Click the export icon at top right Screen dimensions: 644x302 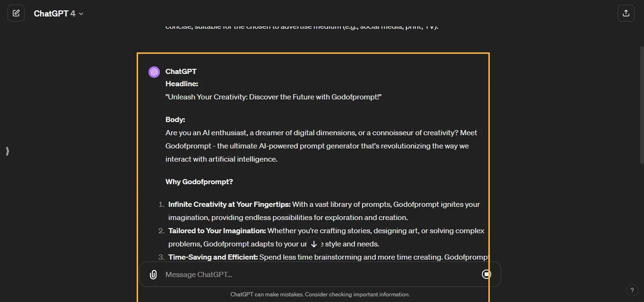point(626,13)
